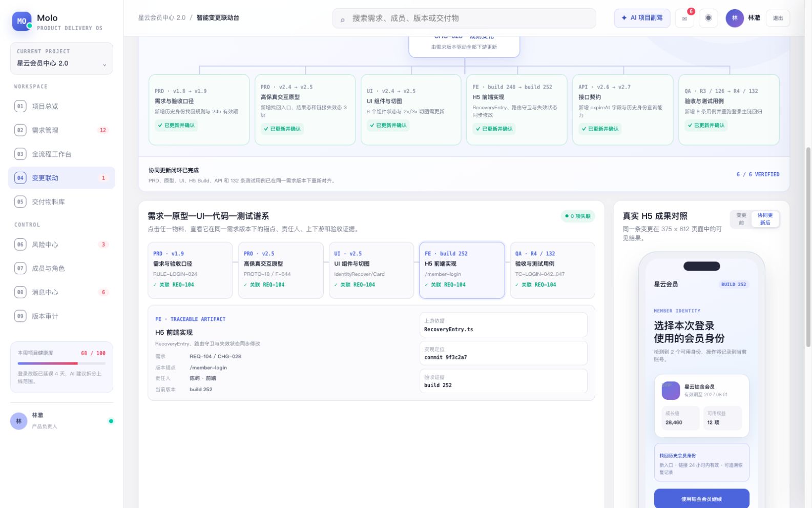Select 协同更新后 in the H5 comparison toggle
Viewport: 812px width, 508px height.
(765, 219)
